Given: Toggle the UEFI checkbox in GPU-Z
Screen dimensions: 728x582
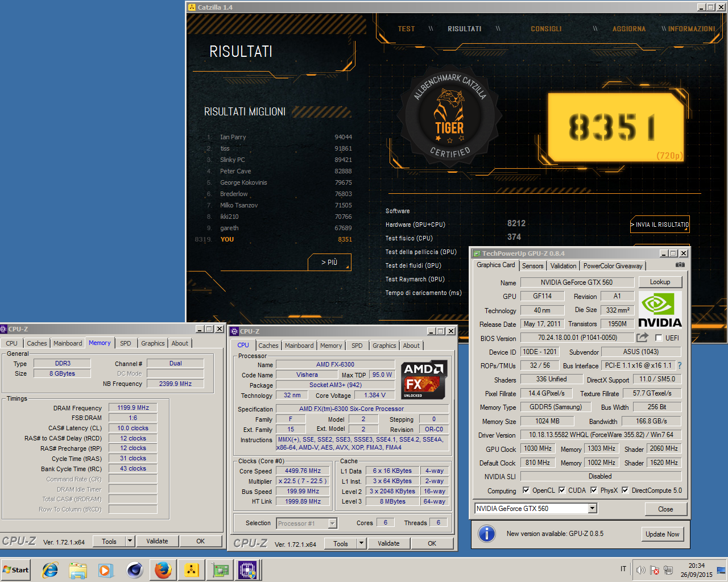Looking at the screenshot, I should click(x=659, y=338).
